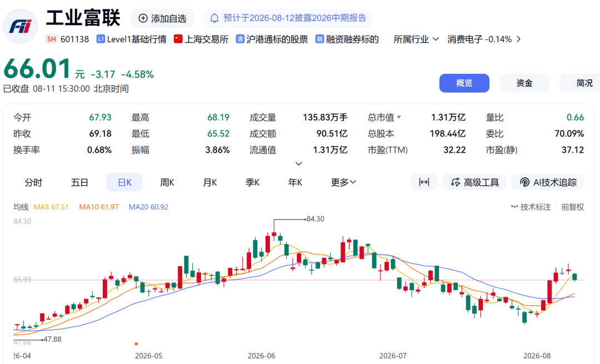Click the Fii company logo icon

point(21,27)
